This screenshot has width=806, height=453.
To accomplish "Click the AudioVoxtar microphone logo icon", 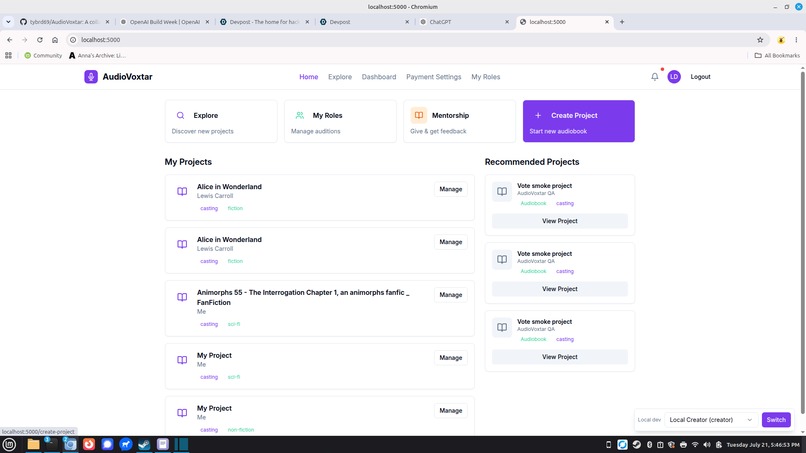I will point(91,77).
